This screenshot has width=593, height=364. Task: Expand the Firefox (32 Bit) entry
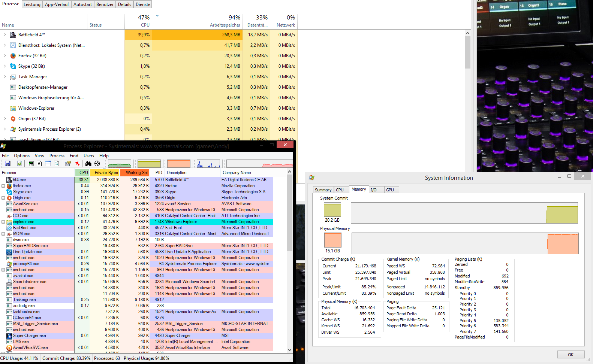[4, 56]
